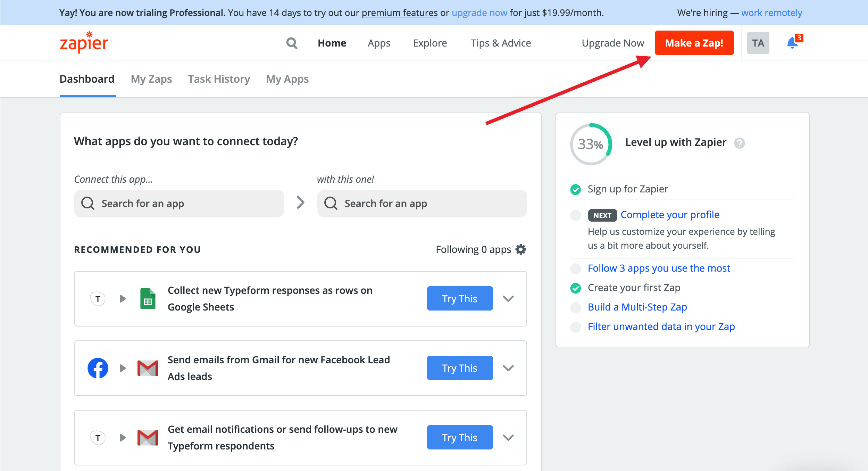Click unchecked circle beside Build a Multi-Step Zap

point(575,307)
